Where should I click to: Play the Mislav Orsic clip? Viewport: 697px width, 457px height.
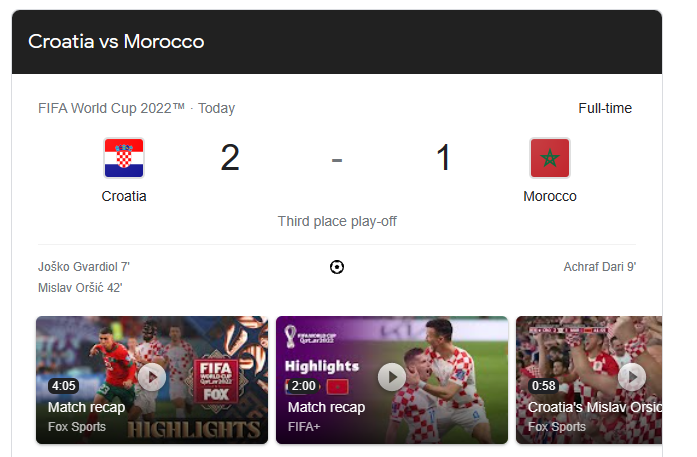632,377
